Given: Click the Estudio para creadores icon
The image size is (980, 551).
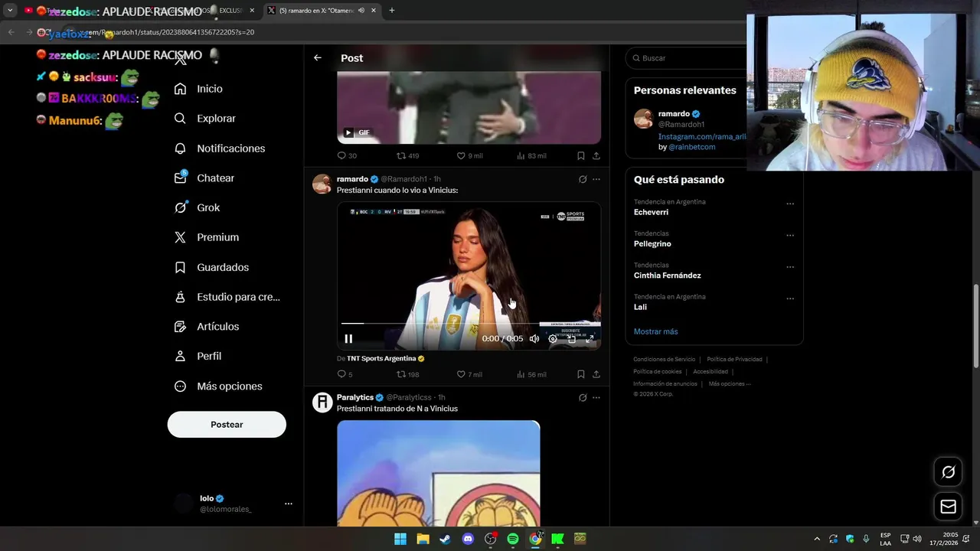Looking at the screenshot, I should tap(180, 297).
